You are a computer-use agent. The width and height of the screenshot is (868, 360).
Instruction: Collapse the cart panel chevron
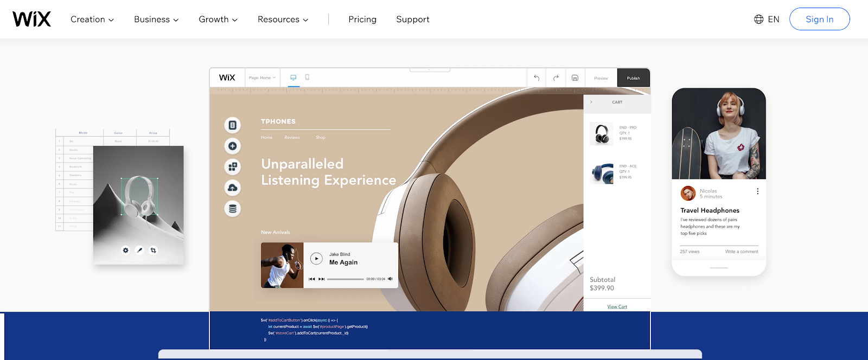(591, 102)
